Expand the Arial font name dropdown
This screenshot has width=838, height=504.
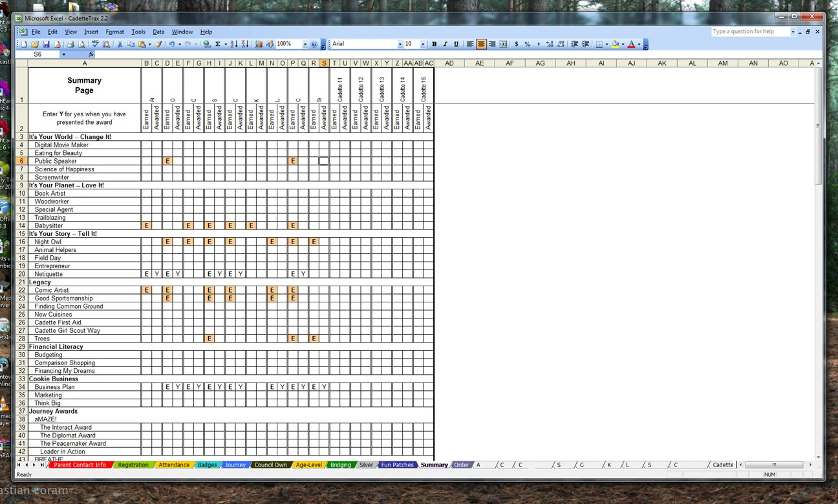click(x=400, y=45)
